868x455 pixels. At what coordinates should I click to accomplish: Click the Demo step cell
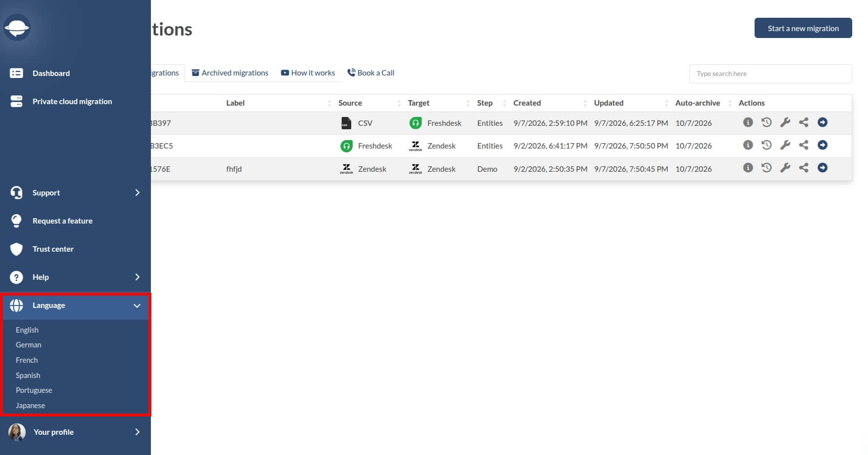[x=487, y=169]
